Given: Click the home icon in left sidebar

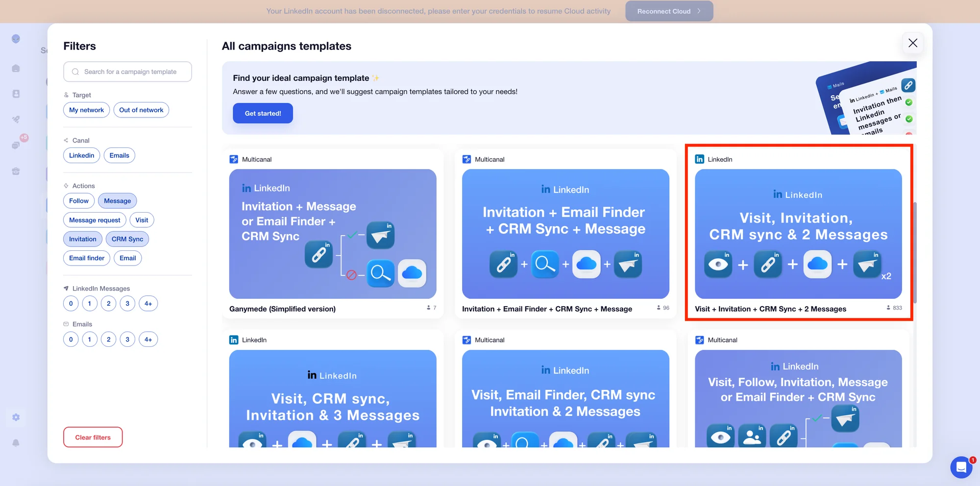Looking at the screenshot, I should 16,68.
